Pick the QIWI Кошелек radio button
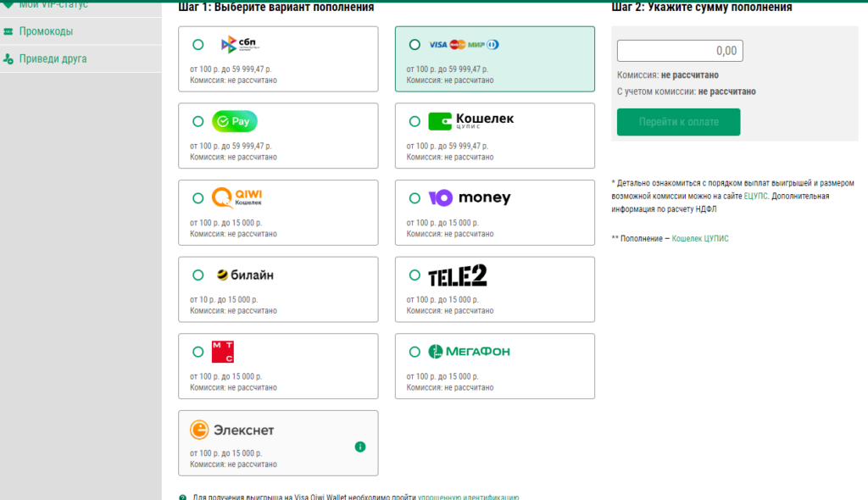The image size is (868, 500). [x=198, y=198]
